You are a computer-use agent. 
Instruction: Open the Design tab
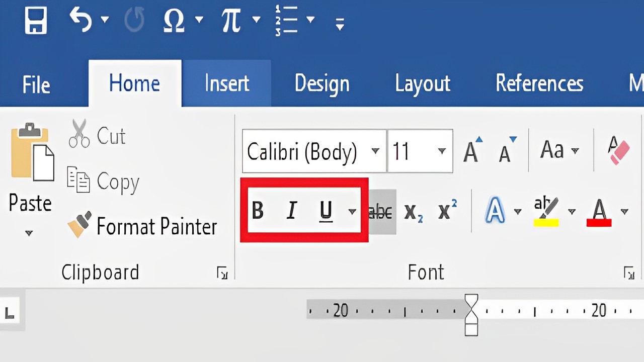pos(322,83)
